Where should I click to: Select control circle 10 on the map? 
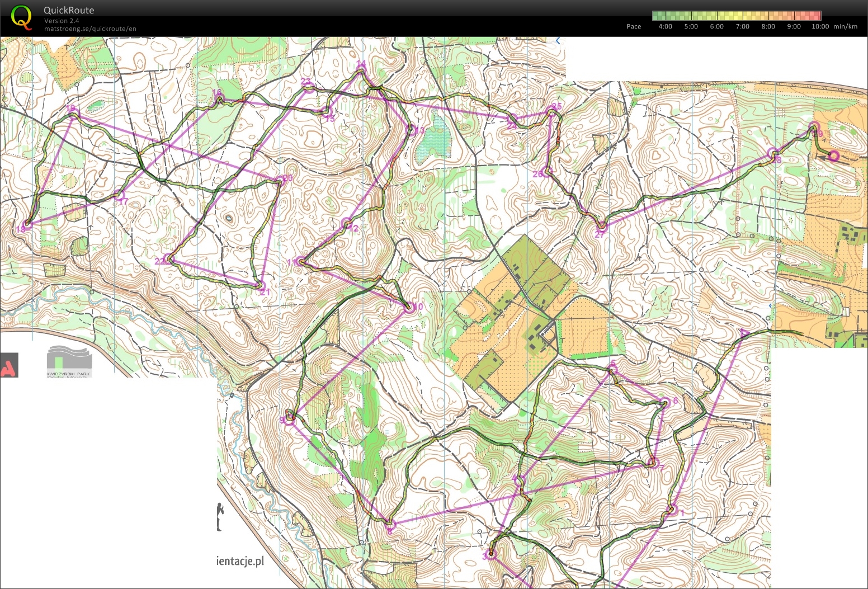pyautogui.click(x=409, y=307)
